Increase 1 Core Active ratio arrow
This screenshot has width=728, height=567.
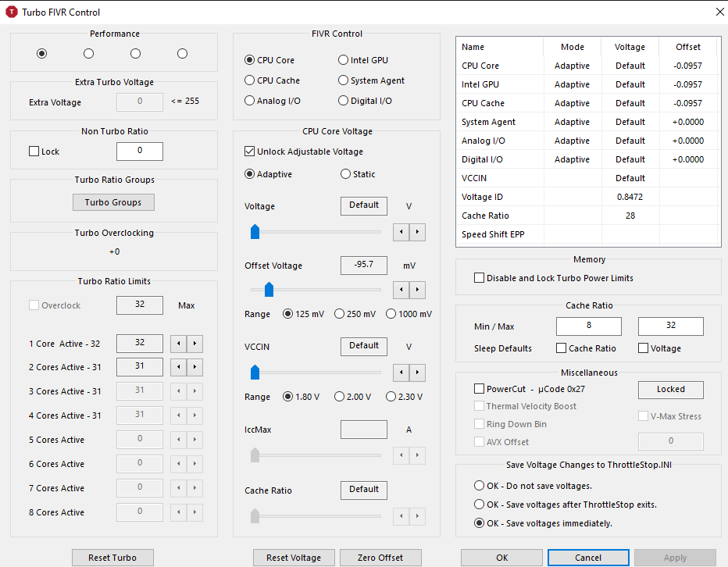(194, 344)
